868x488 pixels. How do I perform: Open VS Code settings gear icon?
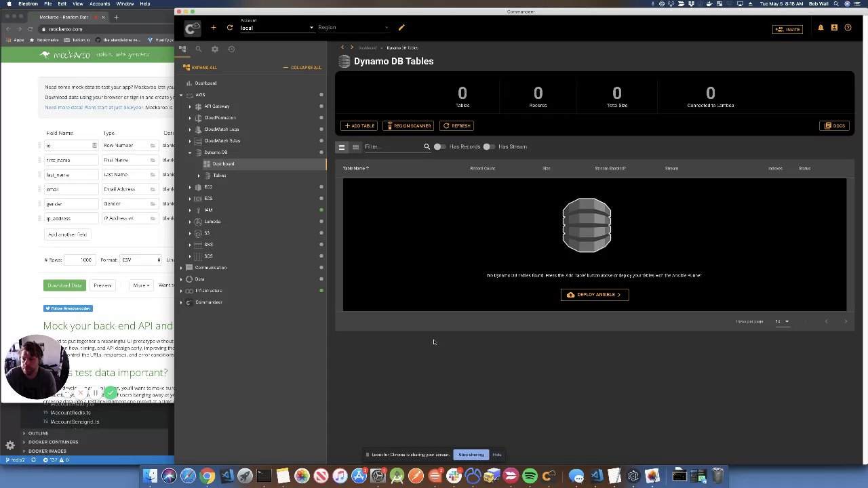tap(10, 445)
